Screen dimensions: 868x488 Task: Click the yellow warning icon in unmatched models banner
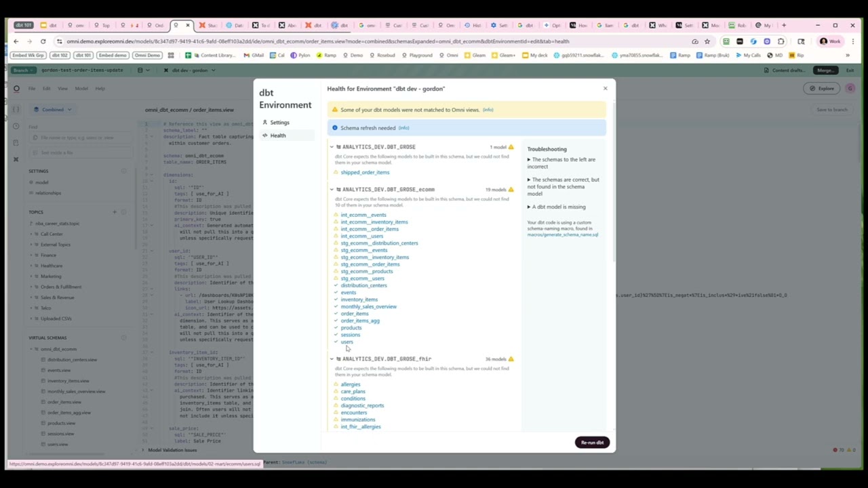click(x=335, y=109)
